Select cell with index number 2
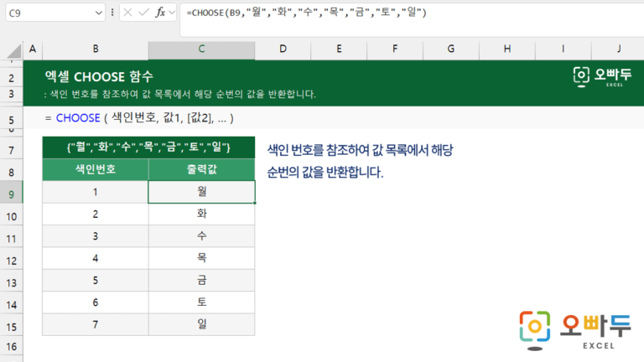 click(96, 215)
